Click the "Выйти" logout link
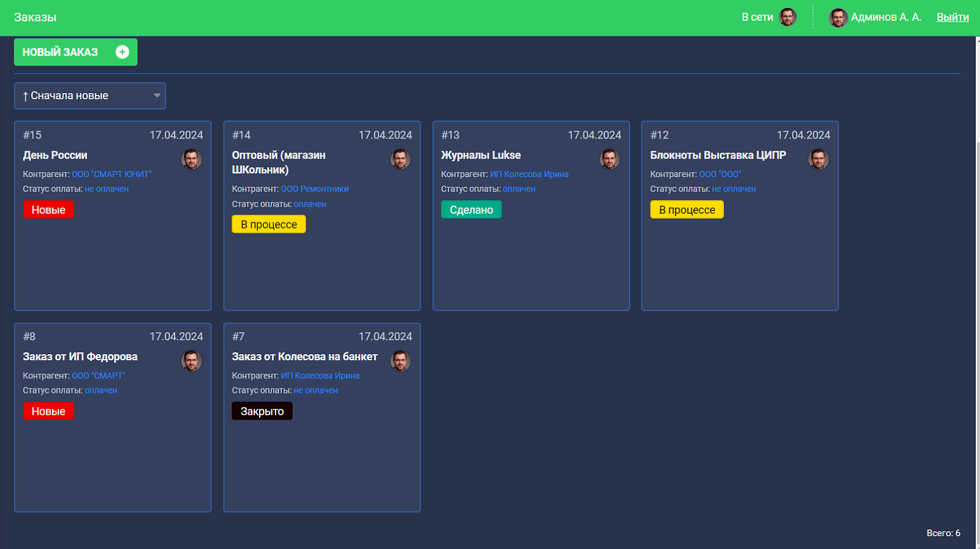Viewport: 980px width, 549px height. click(952, 17)
